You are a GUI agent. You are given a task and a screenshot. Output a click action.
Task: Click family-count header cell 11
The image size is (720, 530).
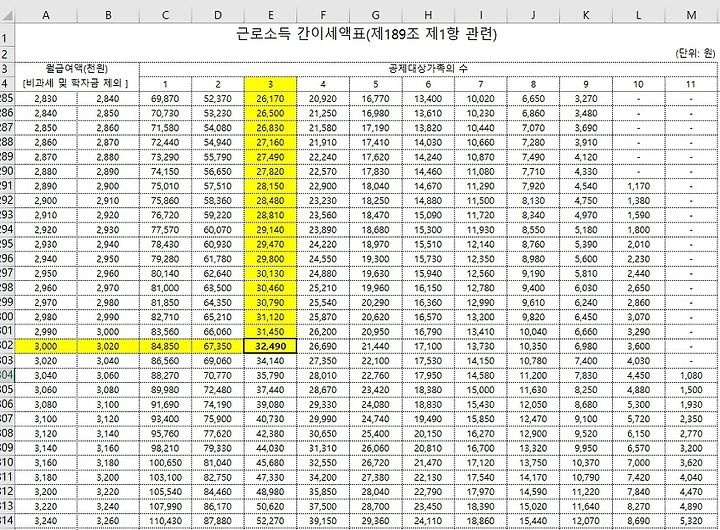pyautogui.click(x=691, y=84)
